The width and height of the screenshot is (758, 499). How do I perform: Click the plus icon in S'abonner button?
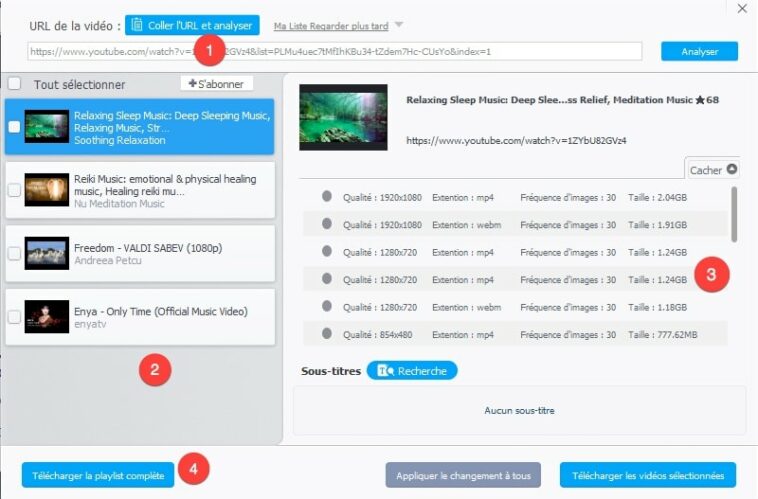pos(192,84)
